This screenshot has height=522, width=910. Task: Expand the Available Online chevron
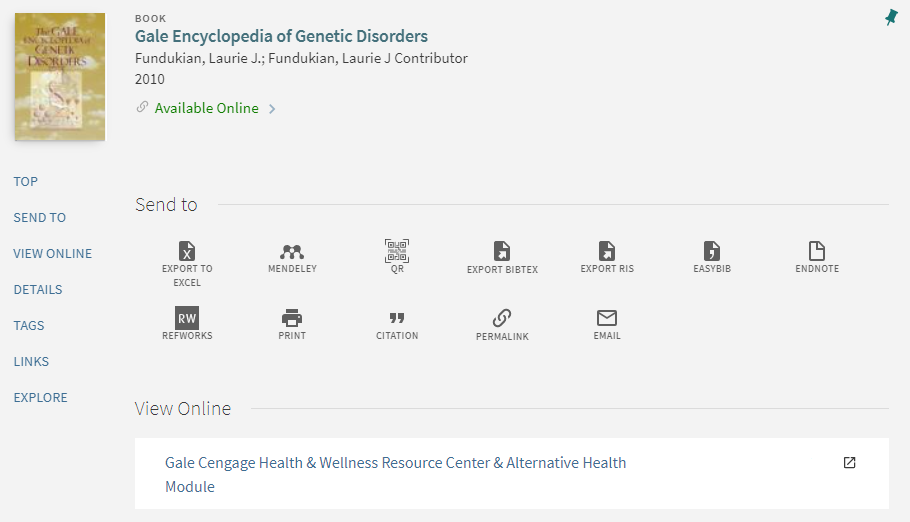272,109
